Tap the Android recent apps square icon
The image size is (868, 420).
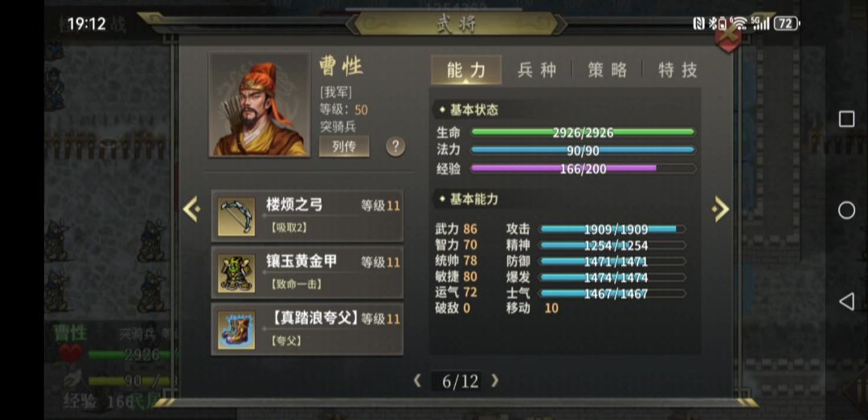[x=846, y=119]
